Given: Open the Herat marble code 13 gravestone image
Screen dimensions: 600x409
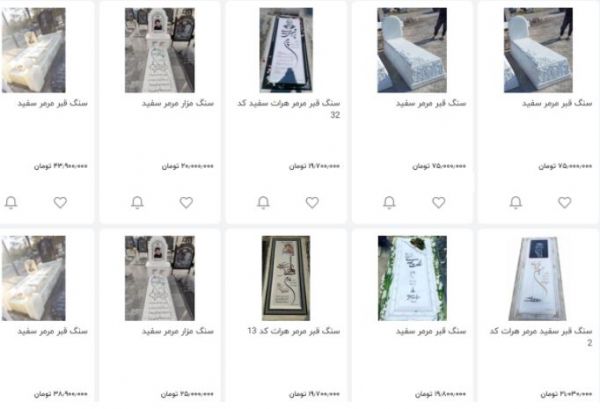Looking at the screenshot, I should [286, 278].
